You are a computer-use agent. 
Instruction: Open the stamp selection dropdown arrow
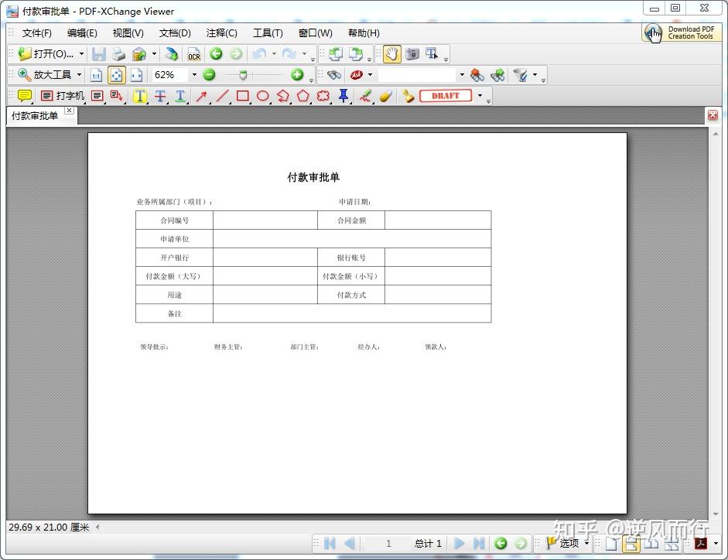(x=480, y=96)
